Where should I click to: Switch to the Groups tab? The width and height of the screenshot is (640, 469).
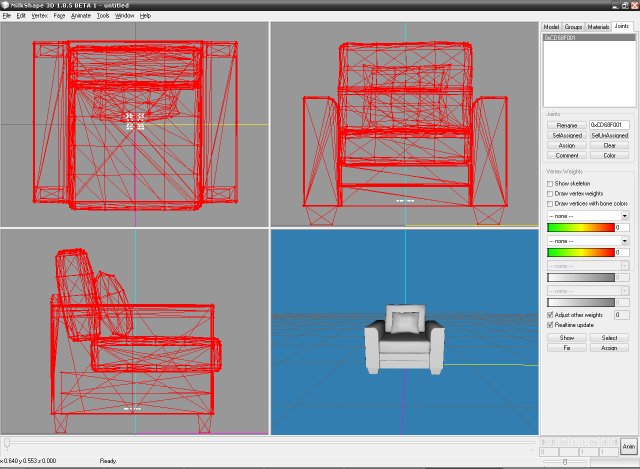[574, 26]
